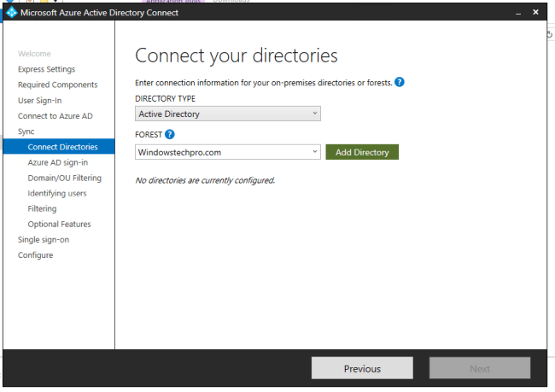555x392 pixels.
Task: Select Single sign-on in sidebar
Action: tap(44, 240)
